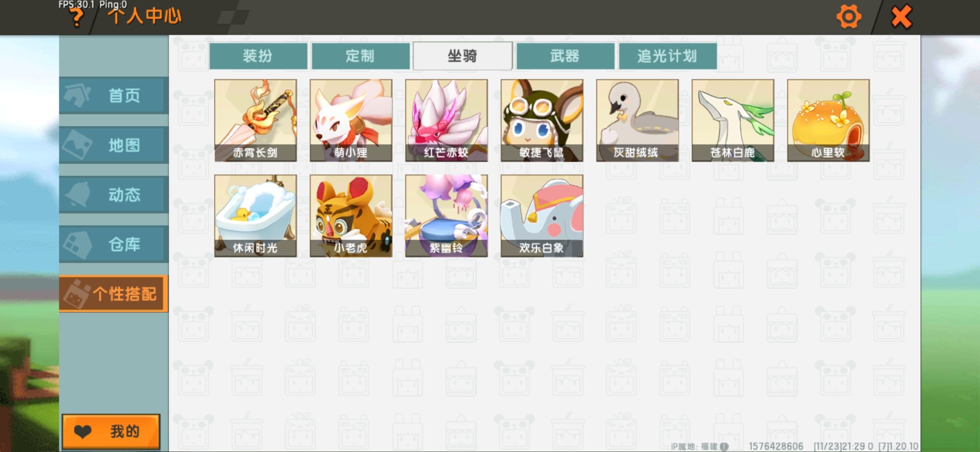The height and width of the screenshot is (452, 980).
Task: Choose the 萌小狸 fox mount
Action: [x=351, y=120]
